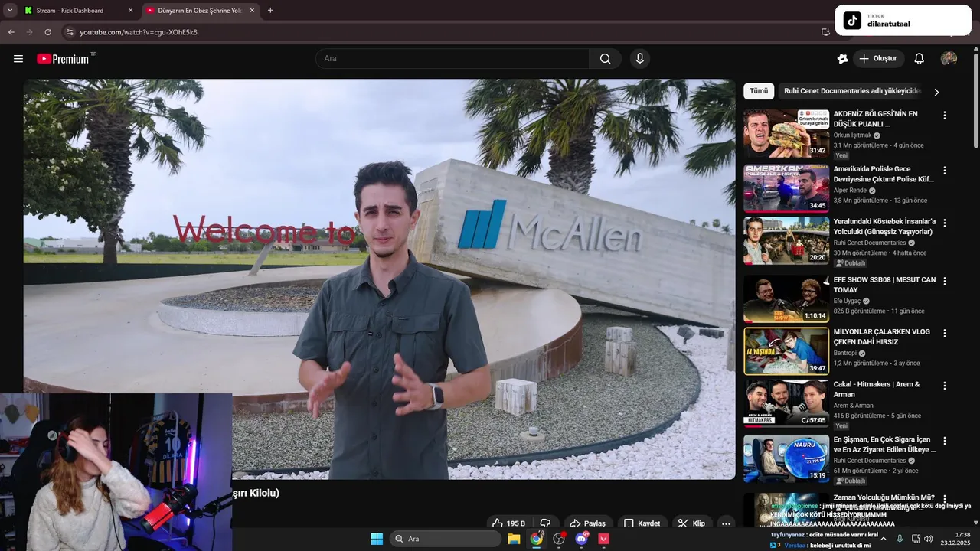Image resolution: width=980 pixels, height=551 pixels.
Task: Open the YouTube guide hamburger menu
Action: [18, 59]
